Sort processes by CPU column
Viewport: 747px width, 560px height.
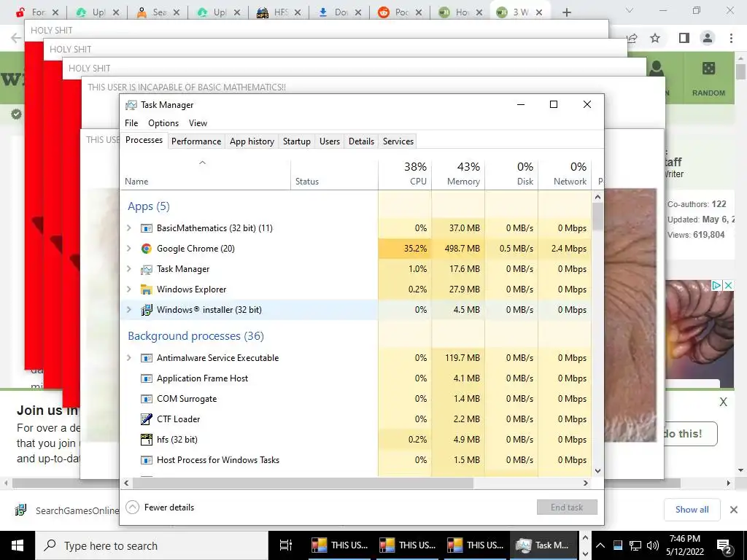click(x=405, y=174)
